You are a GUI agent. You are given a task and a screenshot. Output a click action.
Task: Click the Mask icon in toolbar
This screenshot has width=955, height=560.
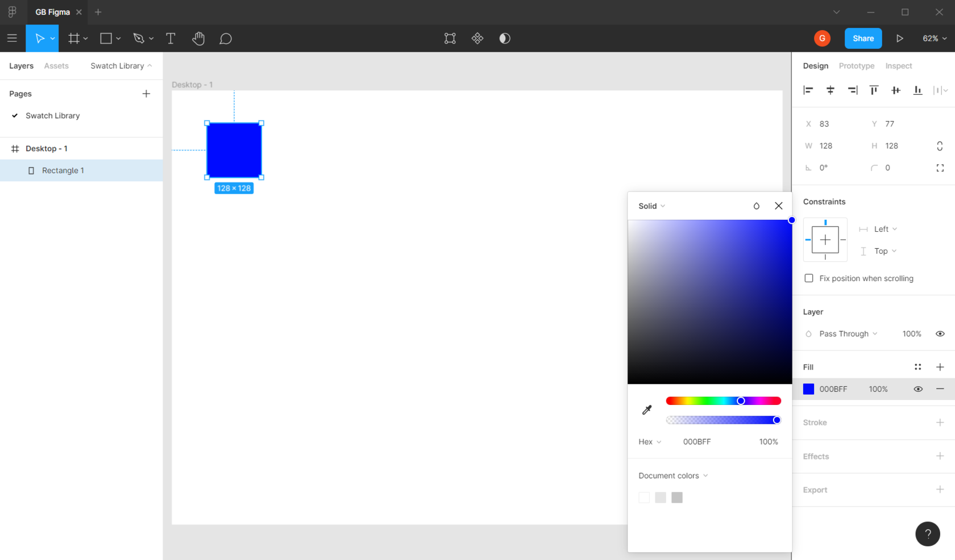click(505, 38)
